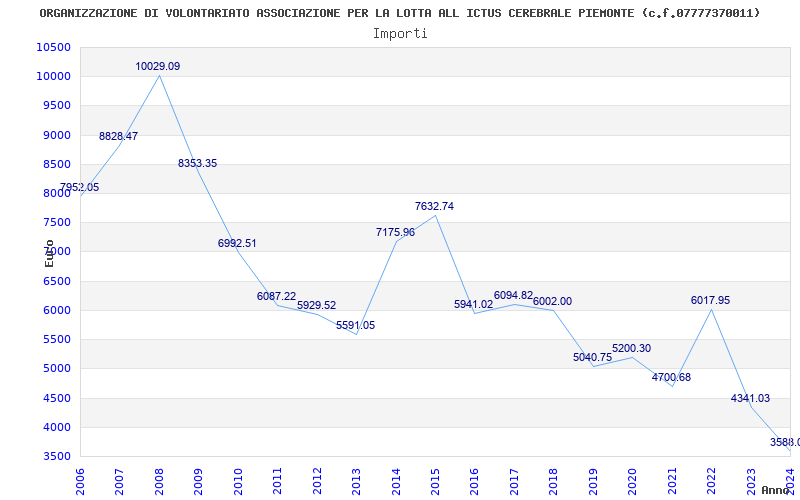Viewport: 800px width, 500px height.
Task: Click the 5941.02 value label
Action: tap(473, 304)
